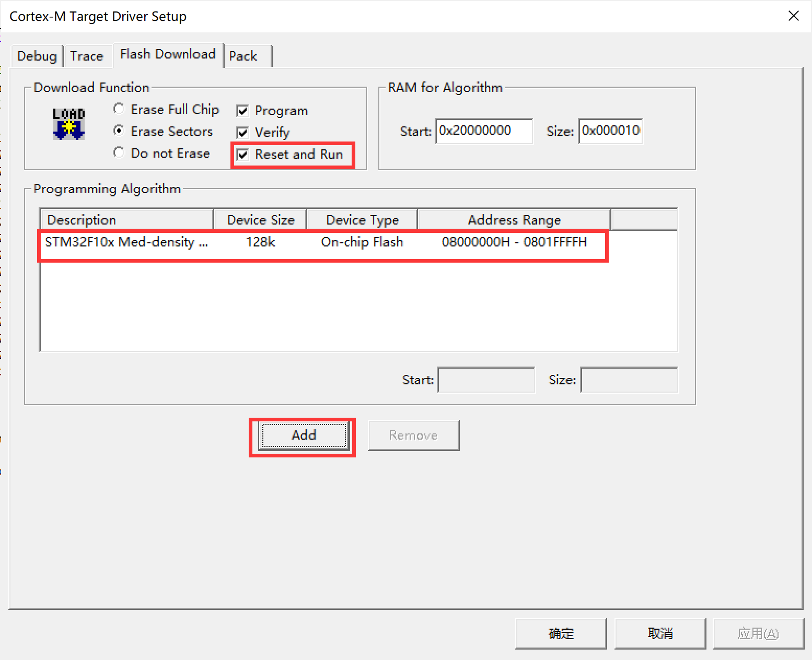812x660 pixels.
Task: Click the Remove button
Action: [x=413, y=435]
